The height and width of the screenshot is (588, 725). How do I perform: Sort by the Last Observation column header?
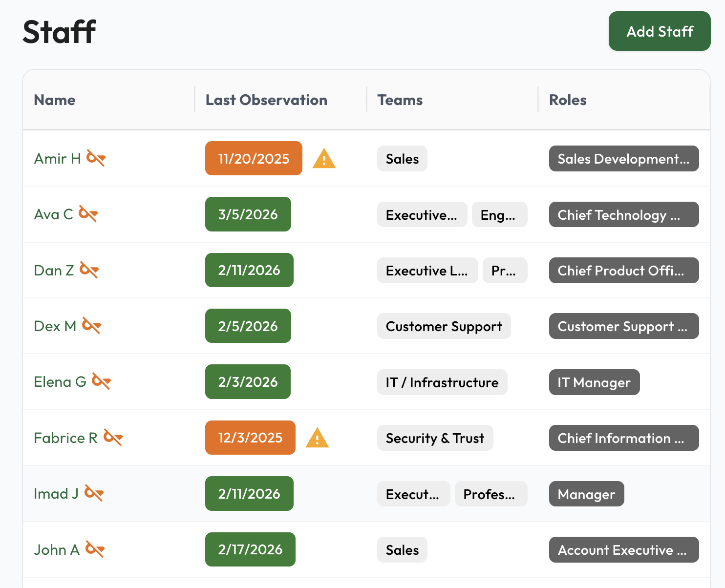266,100
